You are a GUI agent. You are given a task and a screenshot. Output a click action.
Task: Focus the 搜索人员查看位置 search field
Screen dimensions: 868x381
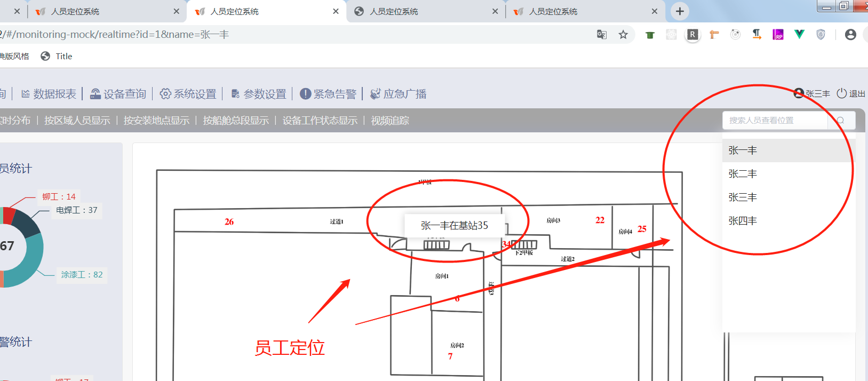[774, 121]
